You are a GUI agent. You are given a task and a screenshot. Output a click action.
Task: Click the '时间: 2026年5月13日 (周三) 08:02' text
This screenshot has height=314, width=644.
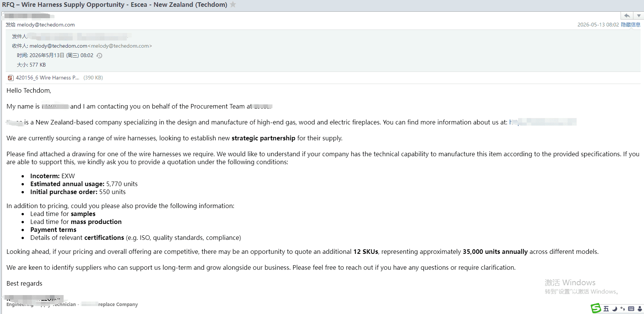[55, 55]
